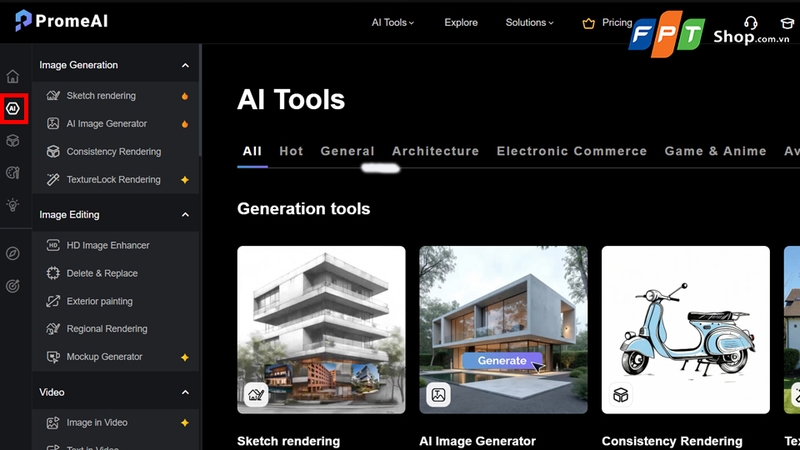Collapse the Video section
Viewport: 800px width, 450px height.
pos(185,392)
